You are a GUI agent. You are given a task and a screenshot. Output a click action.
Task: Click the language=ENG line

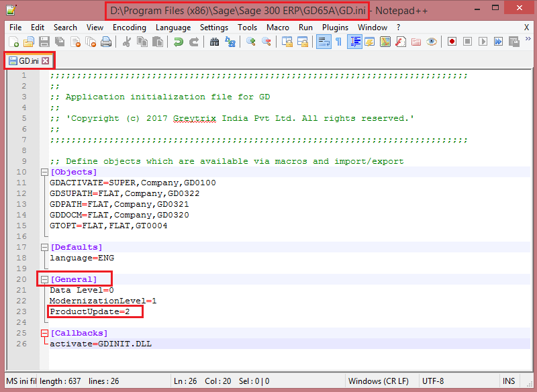[82, 258]
